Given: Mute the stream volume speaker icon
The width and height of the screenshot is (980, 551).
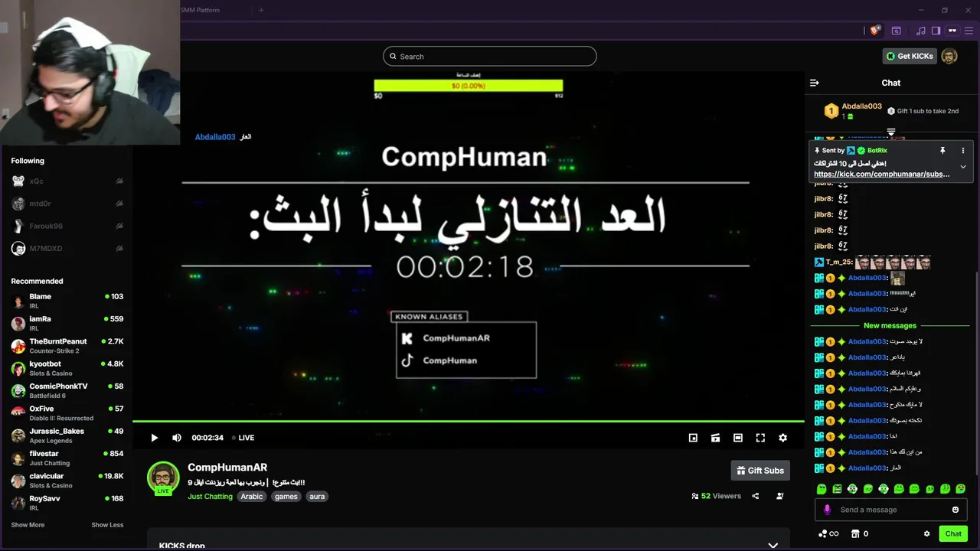Looking at the screenshot, I should tap(177, 438).
